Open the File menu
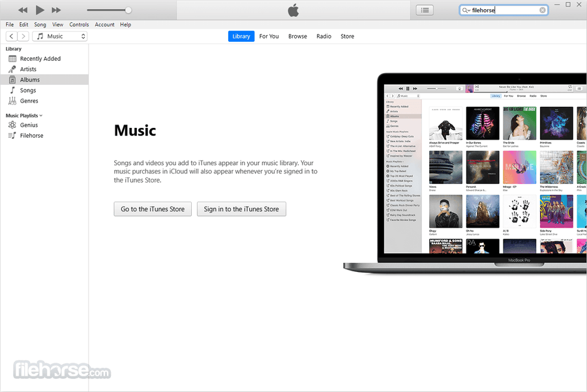 [10, 24]
